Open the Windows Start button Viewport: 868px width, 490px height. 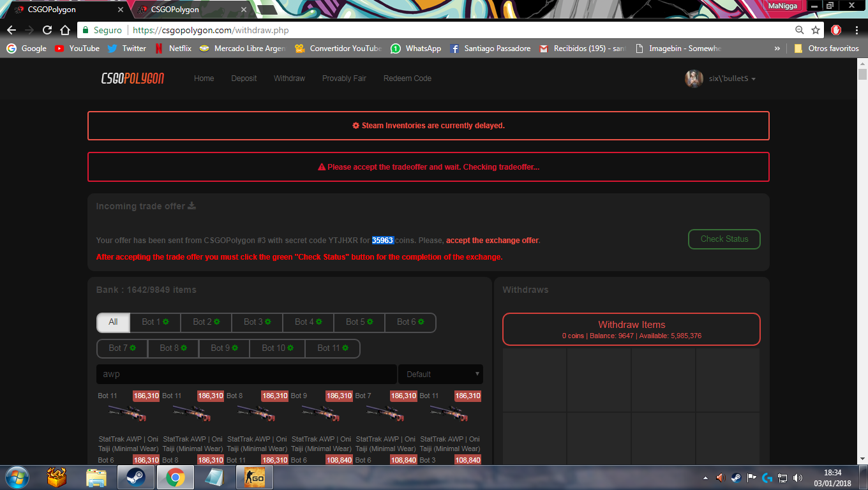tap(18, 477)
